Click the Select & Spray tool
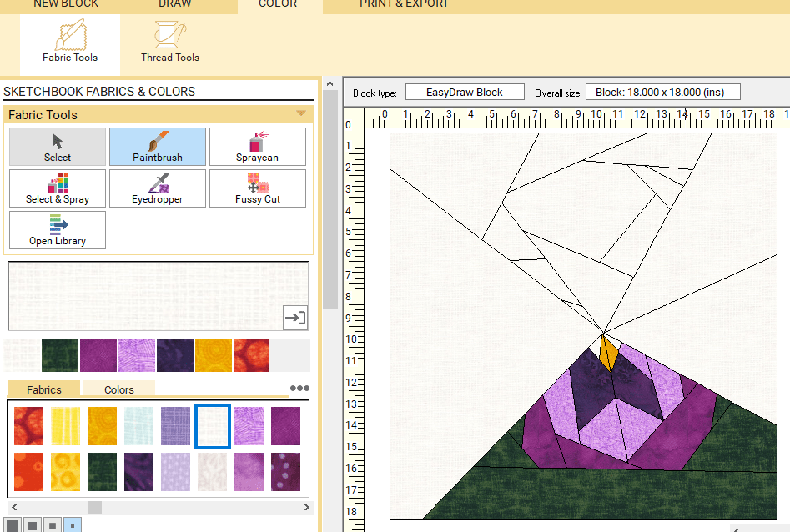790x532 pixels. point(58,188)
